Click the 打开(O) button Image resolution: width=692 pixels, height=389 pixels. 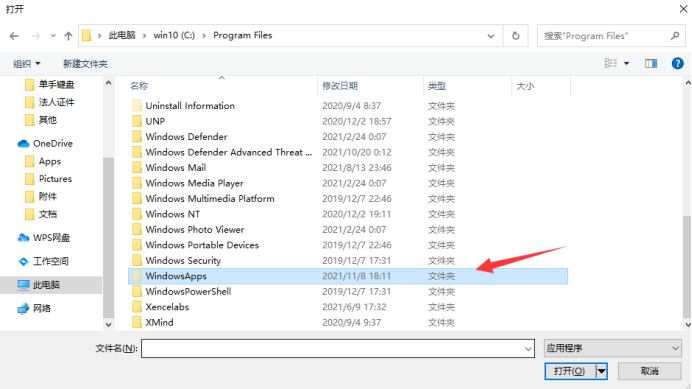(570, 371)
